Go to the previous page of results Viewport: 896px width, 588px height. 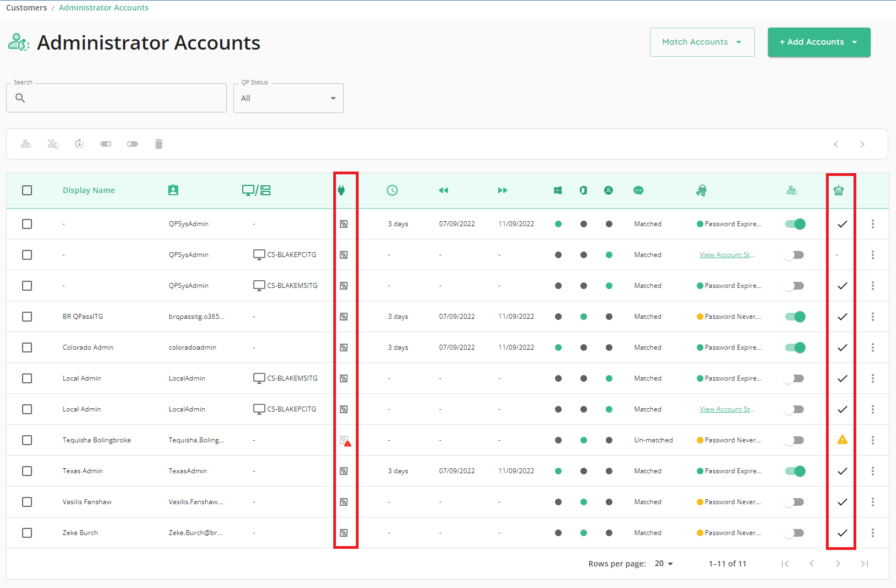[812, 564]
